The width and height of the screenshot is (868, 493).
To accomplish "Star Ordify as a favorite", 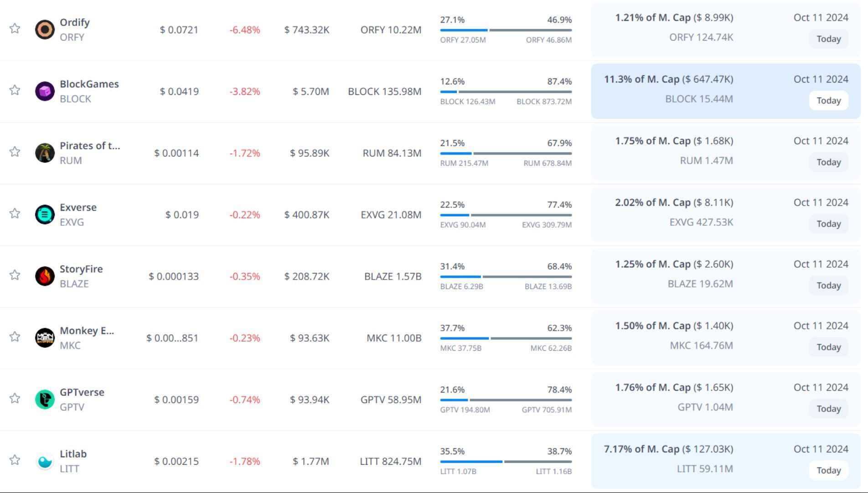I will pos(15,28).
